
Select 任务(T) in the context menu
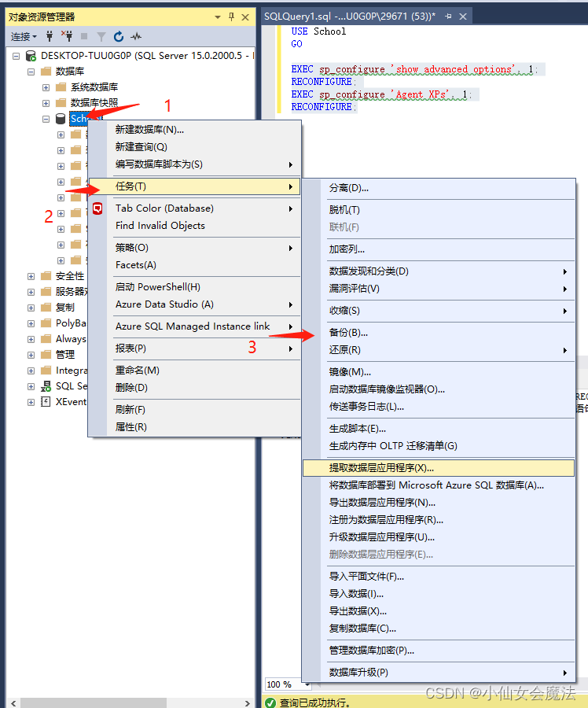(x=195, y=186)
